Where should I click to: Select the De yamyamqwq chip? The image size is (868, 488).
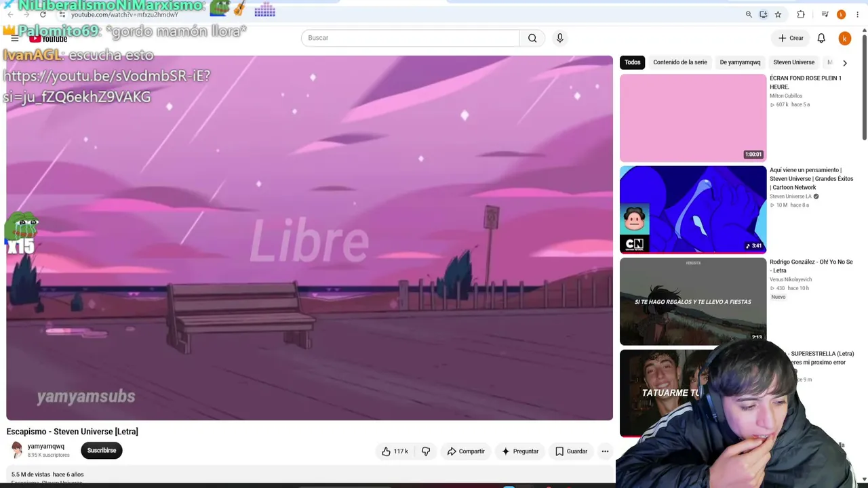(x=740, y=62)
